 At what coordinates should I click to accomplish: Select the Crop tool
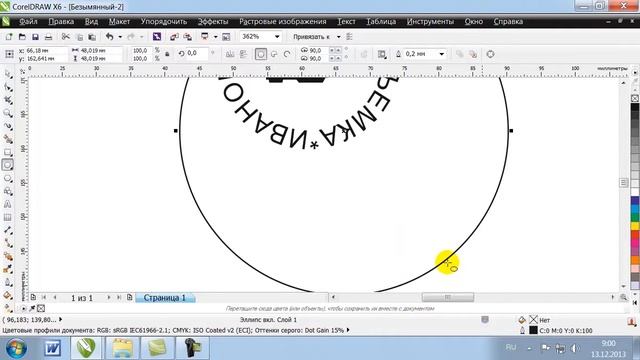tap(8, 100)
